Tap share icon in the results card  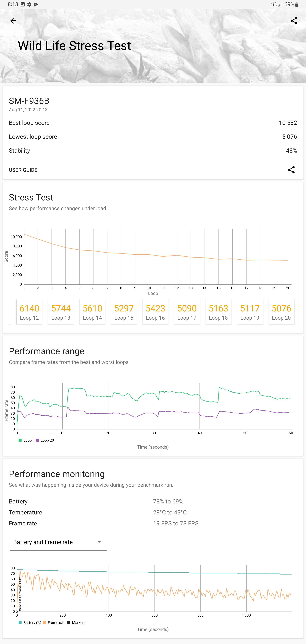coord(291,170)
